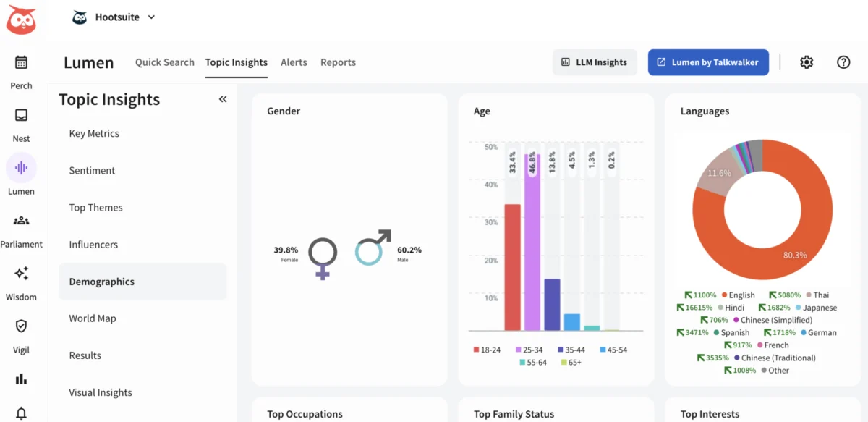
Task: Select English in languages legend
Action: click(x=737, y=295)
